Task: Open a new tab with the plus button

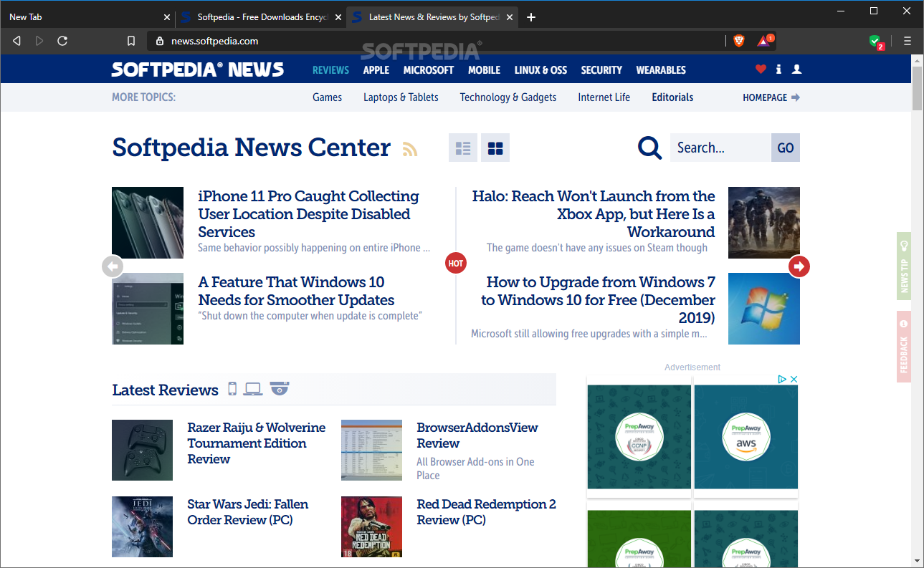Action: coord(531,17)
